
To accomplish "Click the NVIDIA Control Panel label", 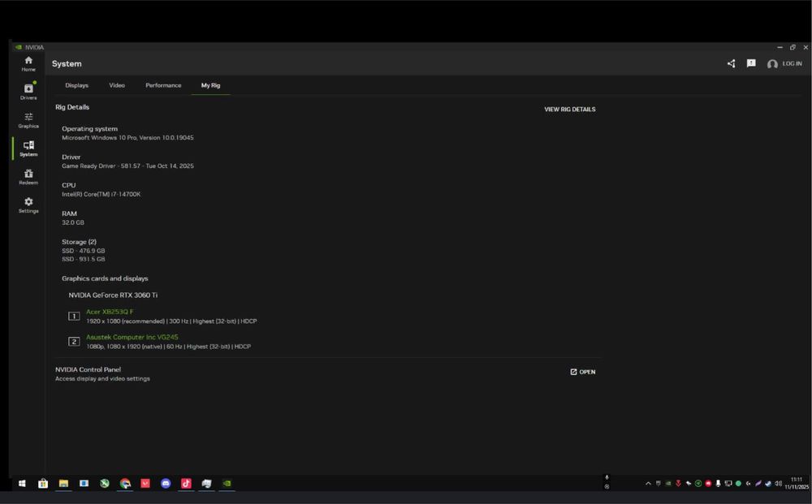I will click(x=88, y=369).
